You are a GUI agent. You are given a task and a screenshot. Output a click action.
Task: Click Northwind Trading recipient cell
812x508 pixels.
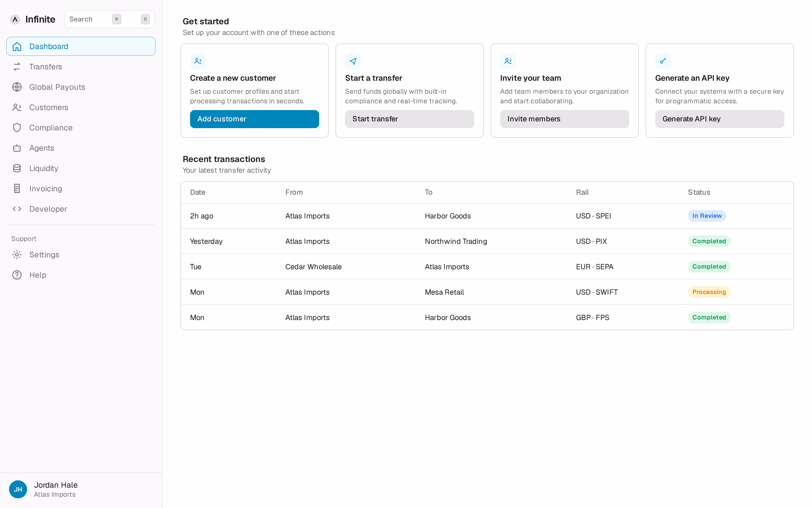pos(456,241)
